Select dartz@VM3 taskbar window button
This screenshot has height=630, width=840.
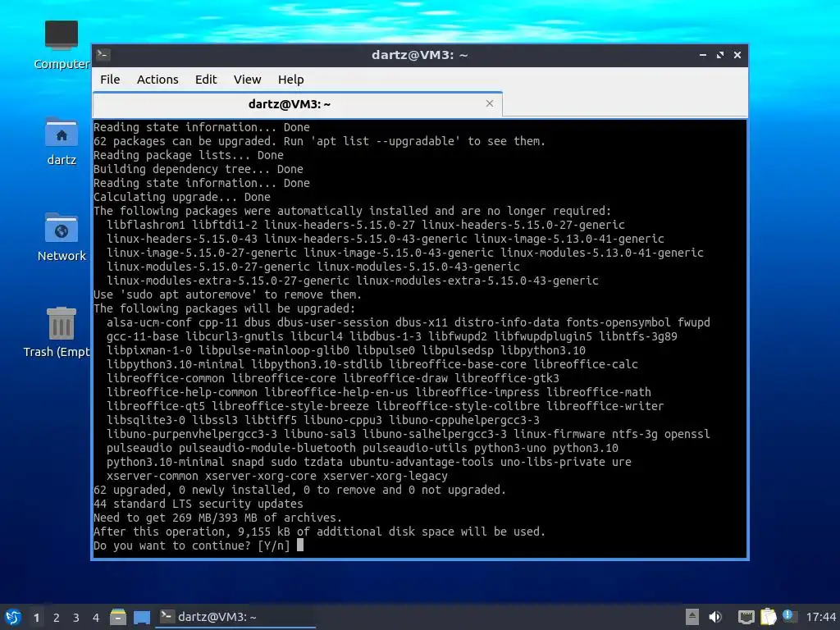tap(235, 617)
